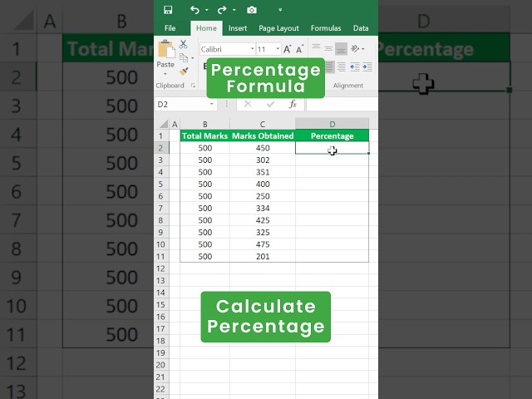
Task: Open the Undo history dropdown arrow
Action: point(207,10)
